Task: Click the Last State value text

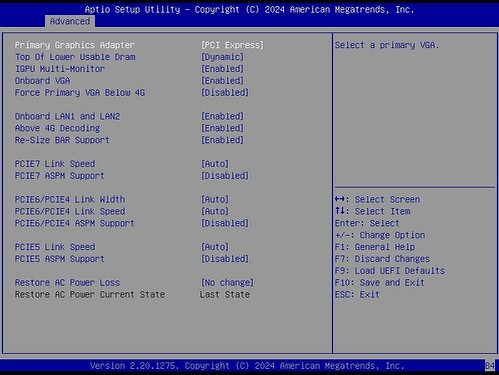Action: (225, 295)
